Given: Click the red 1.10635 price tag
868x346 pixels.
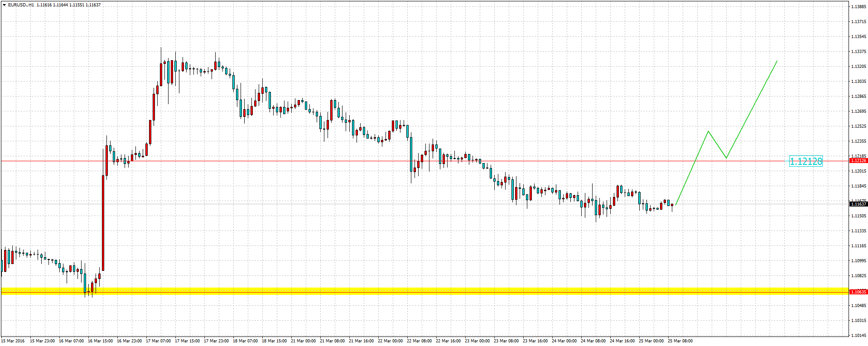Looking at the screenshot, I should pos(858,292).
